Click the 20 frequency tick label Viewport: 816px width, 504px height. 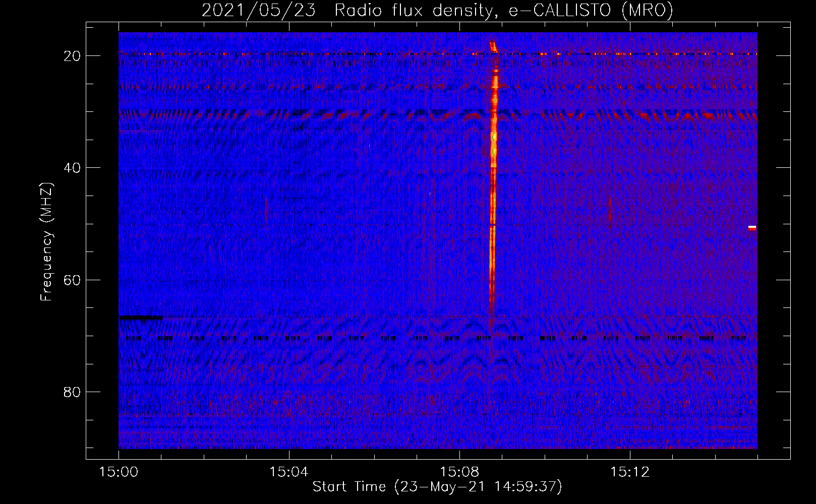click(72, 56)
